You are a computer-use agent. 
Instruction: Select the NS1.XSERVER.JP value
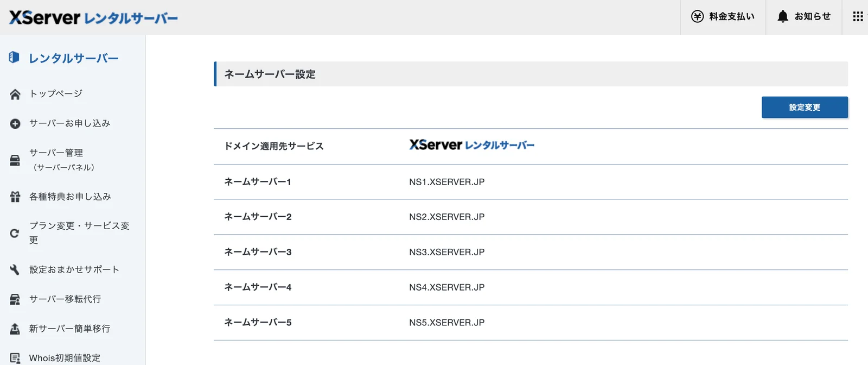pos(447,182)
